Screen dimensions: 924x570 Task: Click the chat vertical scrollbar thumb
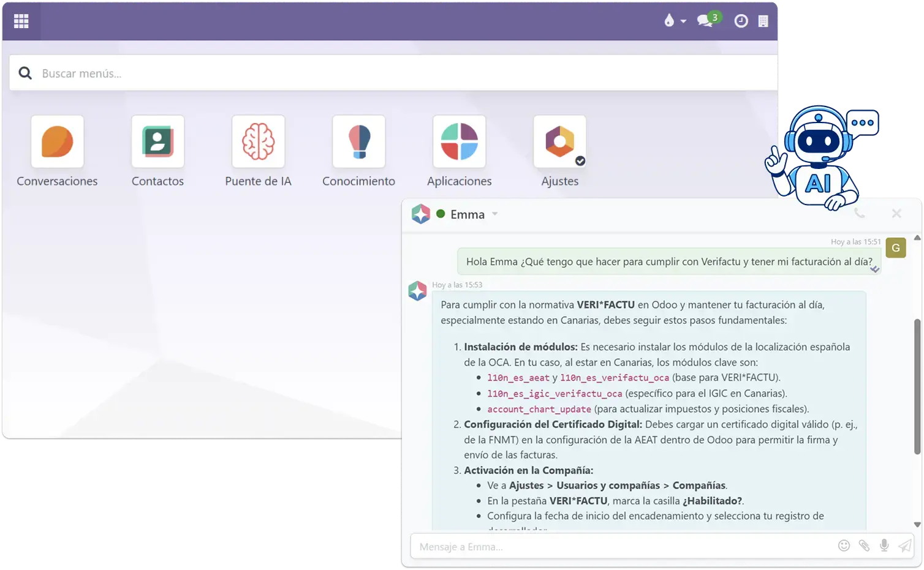[x=917, y=386]
